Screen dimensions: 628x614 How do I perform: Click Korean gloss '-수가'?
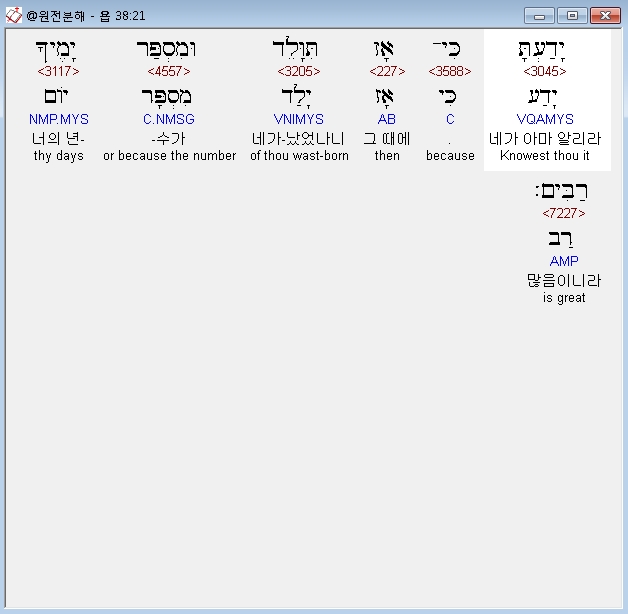tap(169, 139)
